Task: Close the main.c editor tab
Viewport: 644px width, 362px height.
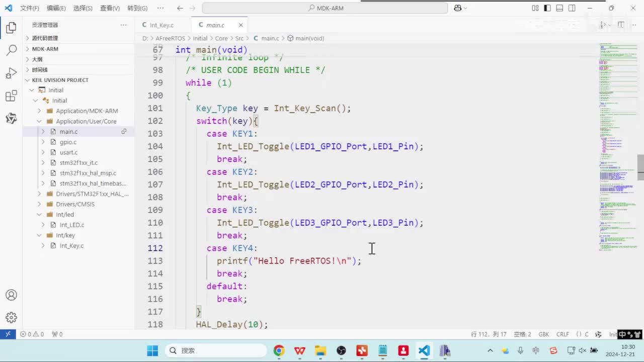Action: (240, 25)
